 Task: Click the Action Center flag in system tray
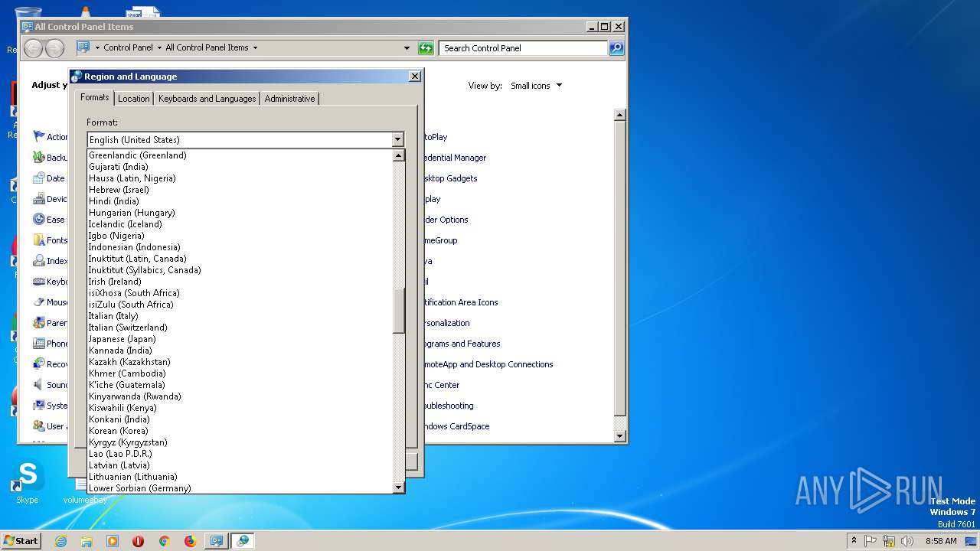[x=871, y=541]
